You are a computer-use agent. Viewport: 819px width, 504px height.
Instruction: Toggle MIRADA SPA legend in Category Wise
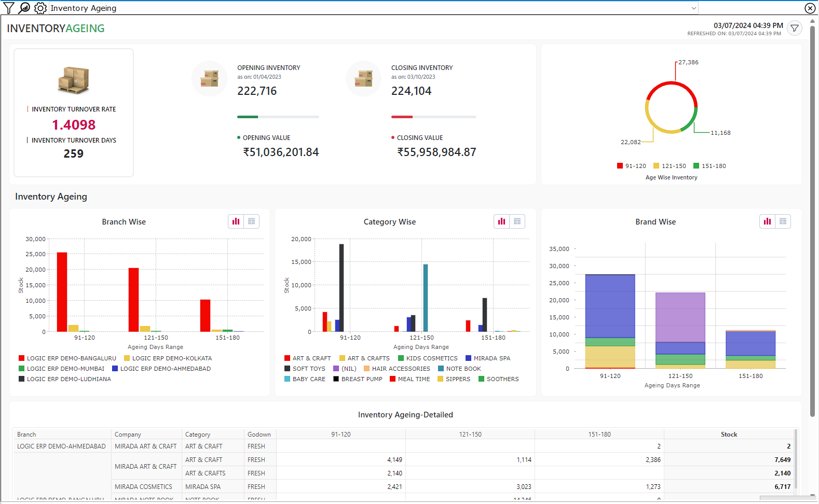pos(492,358)
